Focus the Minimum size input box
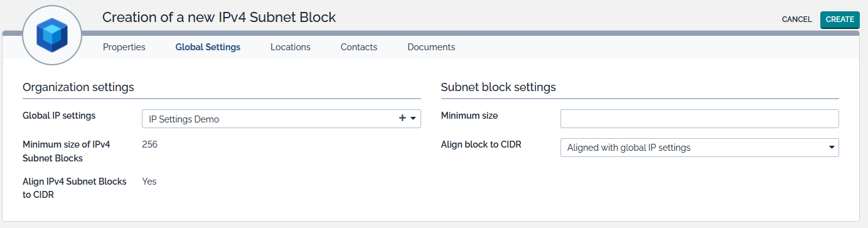Viewport: 868px width, 228px height. pyautogui.click(x=699, y=119)
